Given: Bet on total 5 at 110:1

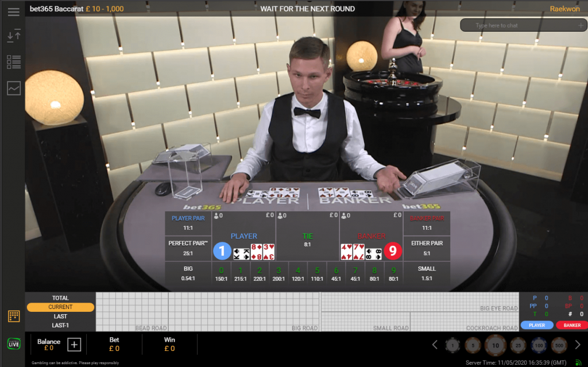Looking at the screenshot, I should [317, 274].
